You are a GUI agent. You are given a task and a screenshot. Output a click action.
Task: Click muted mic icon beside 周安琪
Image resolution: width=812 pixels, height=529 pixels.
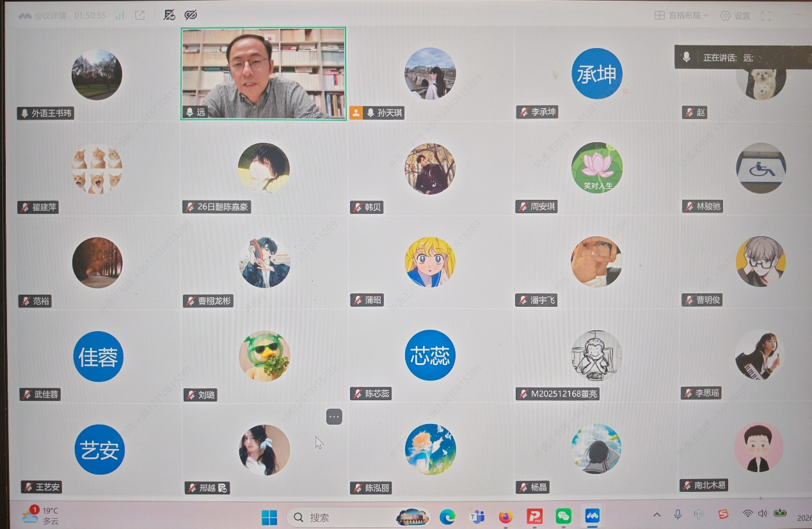(523, 206)
